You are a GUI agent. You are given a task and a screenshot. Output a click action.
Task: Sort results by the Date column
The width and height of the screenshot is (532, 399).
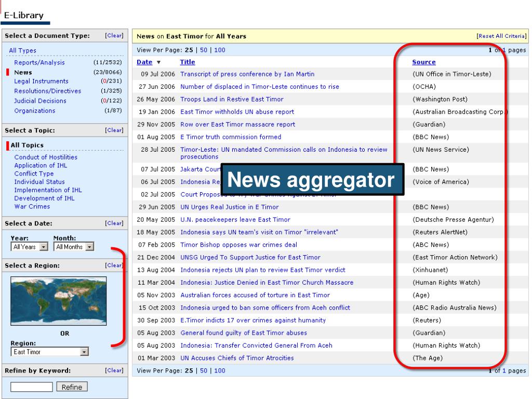point(144,62)
